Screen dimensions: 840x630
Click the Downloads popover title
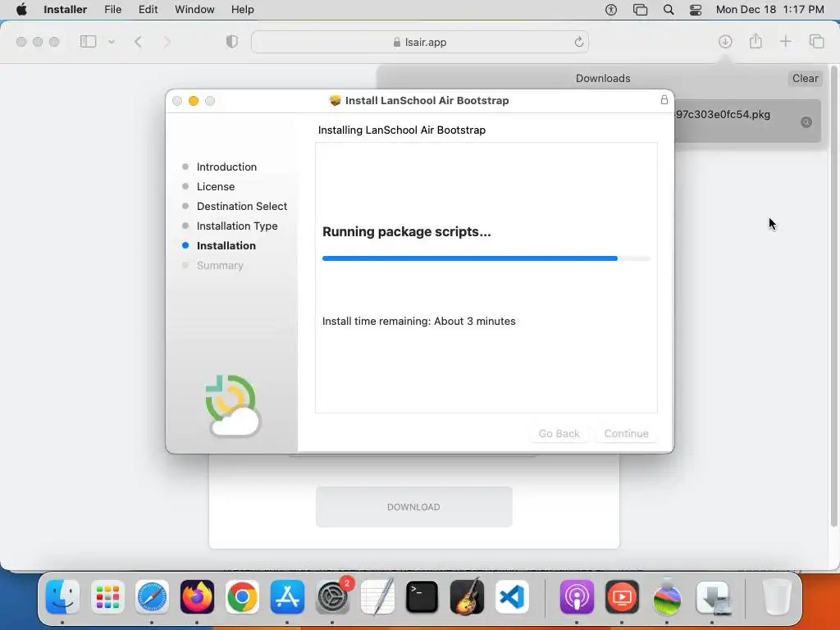603,78
